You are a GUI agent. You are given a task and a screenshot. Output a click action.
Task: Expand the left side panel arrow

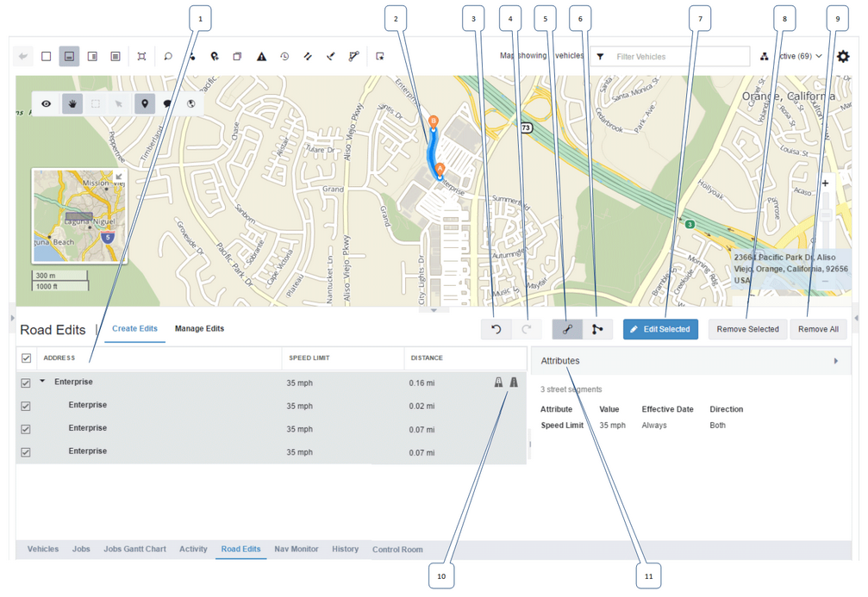tap(12, 318)
